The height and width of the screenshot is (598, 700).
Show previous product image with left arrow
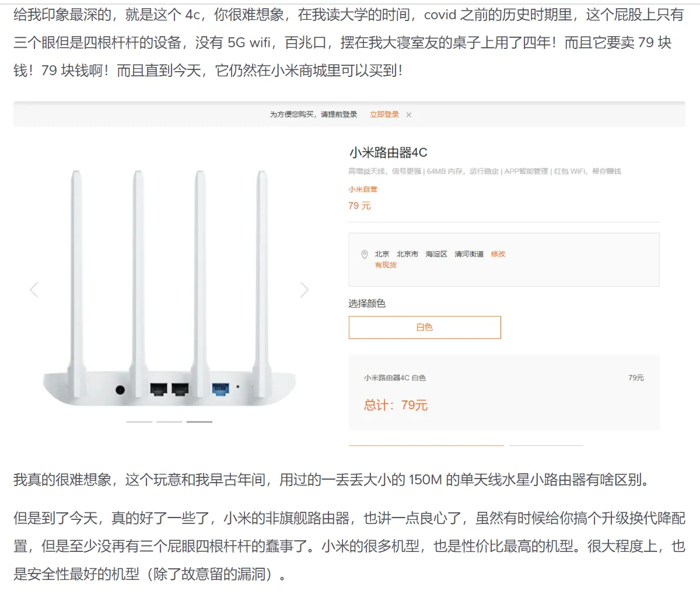click(34, 290)
